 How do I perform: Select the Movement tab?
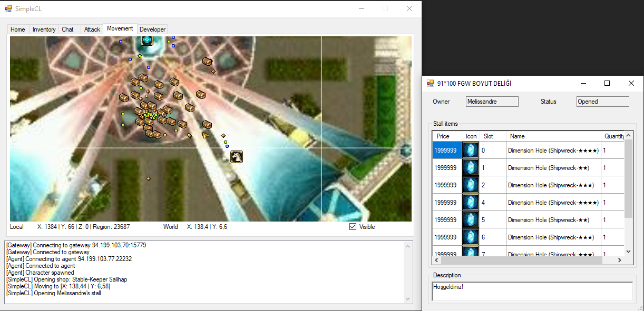click(x=120, y=28)
